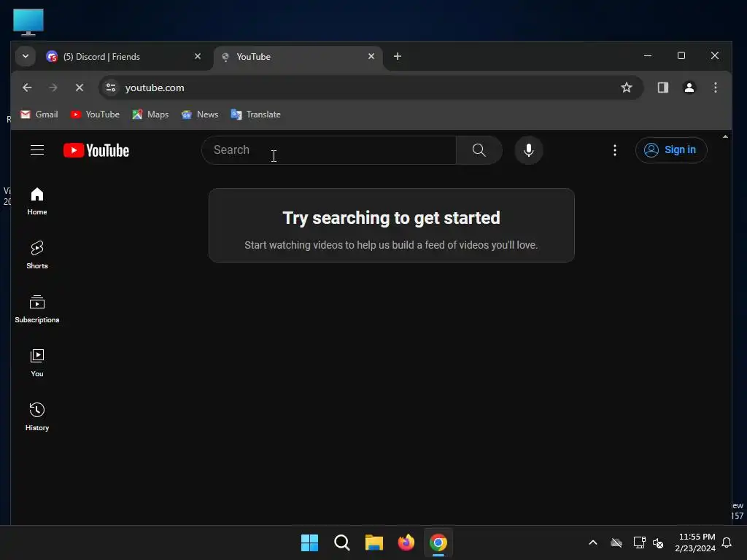747x560 pixels.
Task: Select the YouTube browser tab
Action: pyautogui.click(x=298, y=57)
